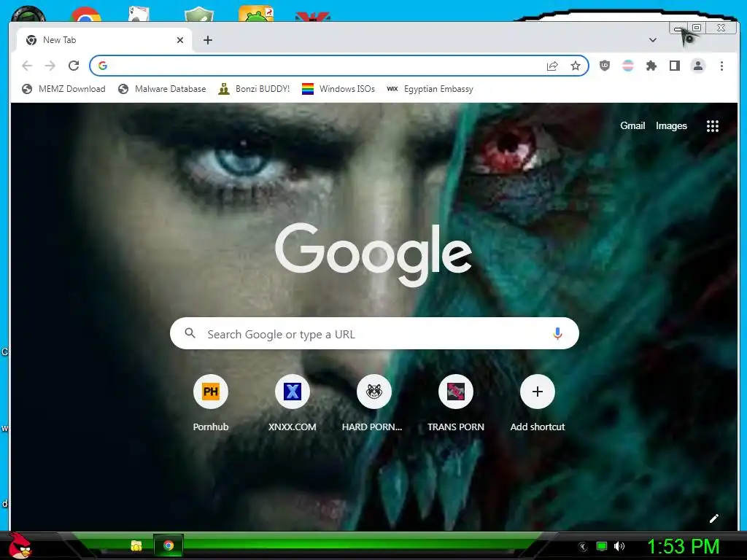The image size is (747, 560).
Task: Go back using the back arrow
Action: pos(27,66)
